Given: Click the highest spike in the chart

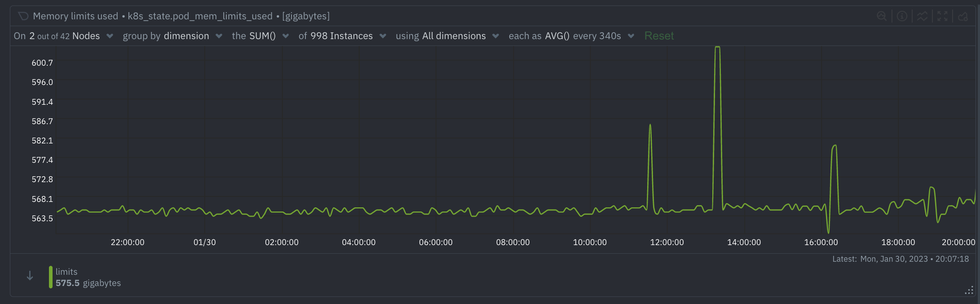Looking at the screenshot, I should (x=717, y=48).
